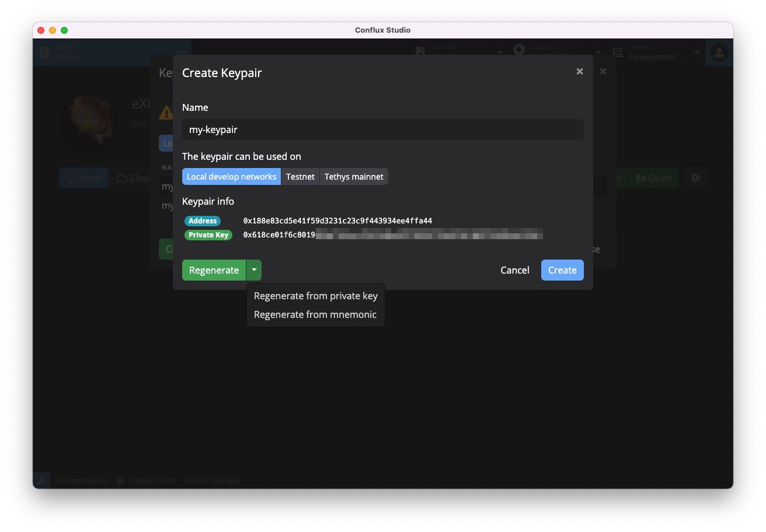The height and width of the screenshot is (532, 766).
Task: Click Cancel in Create Keypair dialog
Action: point(515,270)
